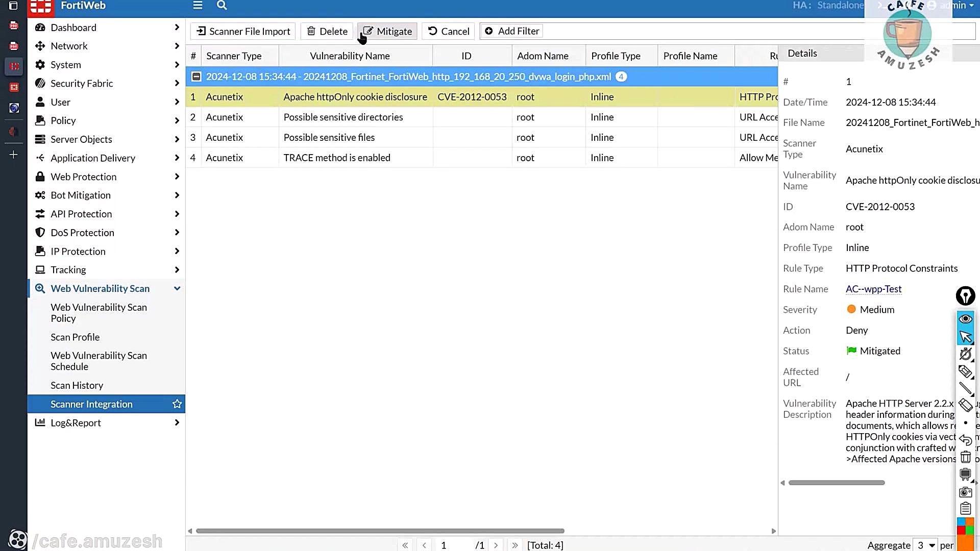980x551 pixels.
Task: Select the arrow cursor annotation tool
Action: coord(965,336)
